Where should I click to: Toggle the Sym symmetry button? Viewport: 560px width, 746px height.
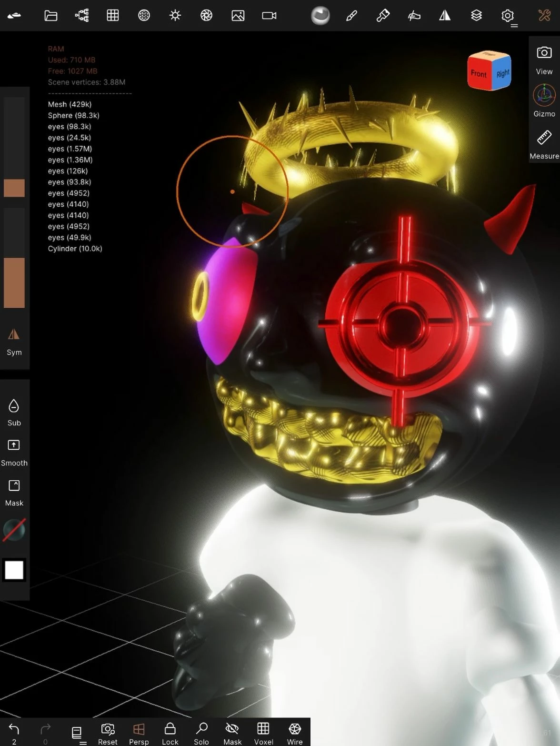(x=14, y=342)
